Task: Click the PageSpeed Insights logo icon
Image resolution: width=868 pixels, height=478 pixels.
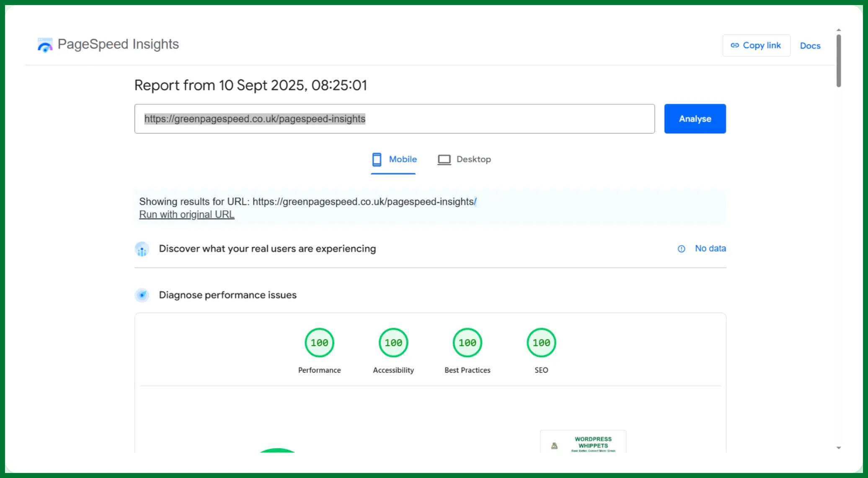Action: pos(45,45)
